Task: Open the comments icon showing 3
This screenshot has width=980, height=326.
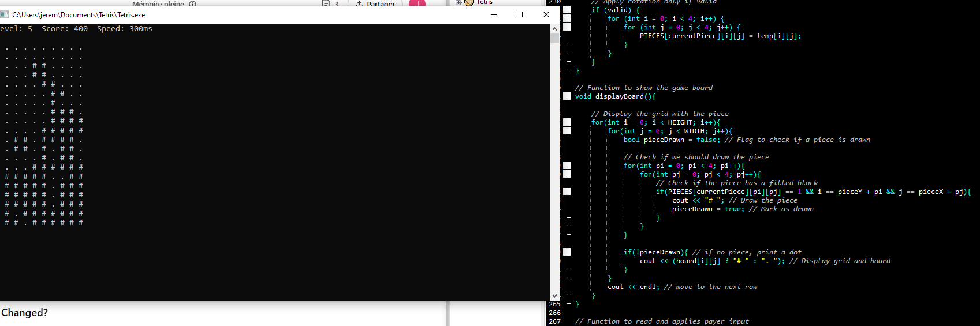Action: pos(326,4)
